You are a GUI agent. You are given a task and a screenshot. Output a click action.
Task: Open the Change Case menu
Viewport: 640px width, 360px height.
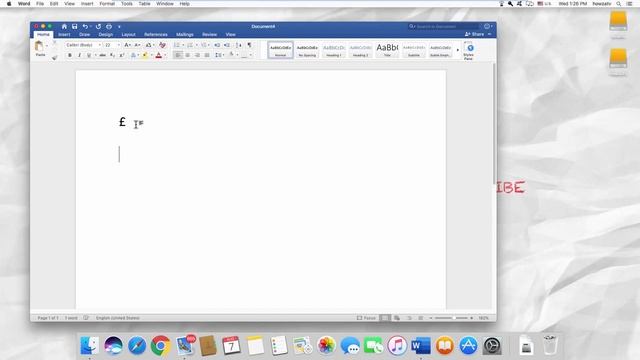pos(150,45)
